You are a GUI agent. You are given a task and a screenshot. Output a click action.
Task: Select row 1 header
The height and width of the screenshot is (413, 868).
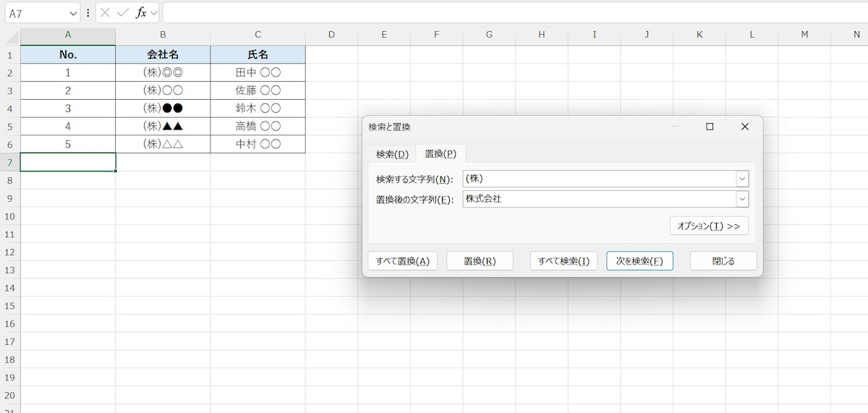click(10, 55)
